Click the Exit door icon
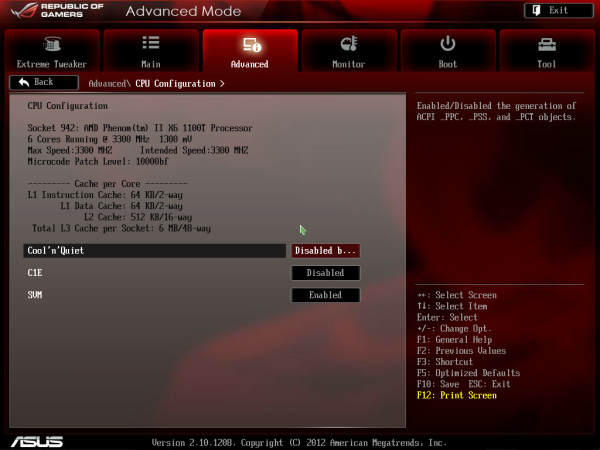This screenshot has height=450, width=600. point(536,10)
